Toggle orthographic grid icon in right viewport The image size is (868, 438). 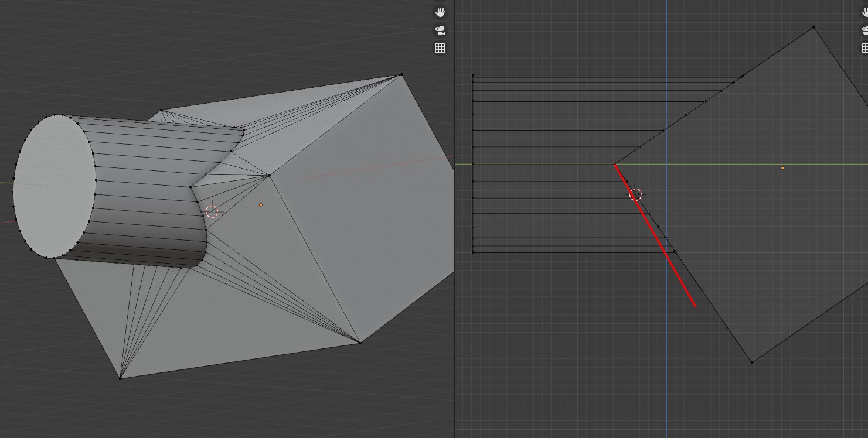coord(864,48)
